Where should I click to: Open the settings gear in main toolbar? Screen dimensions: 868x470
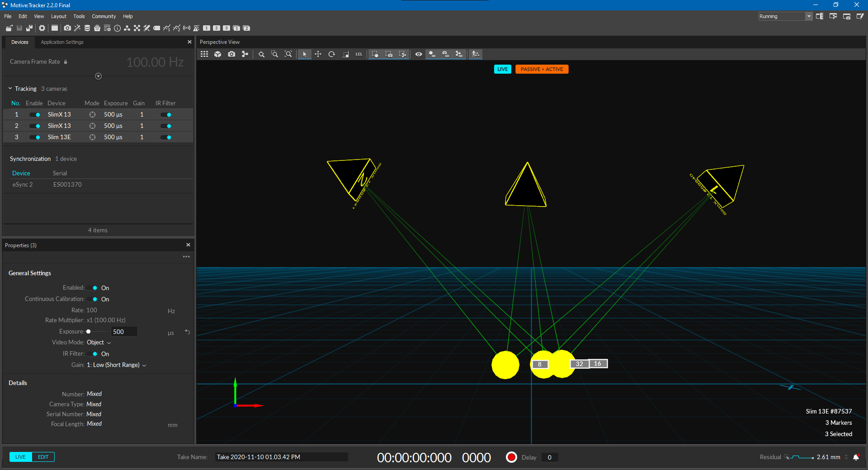[x=42, y=28]
